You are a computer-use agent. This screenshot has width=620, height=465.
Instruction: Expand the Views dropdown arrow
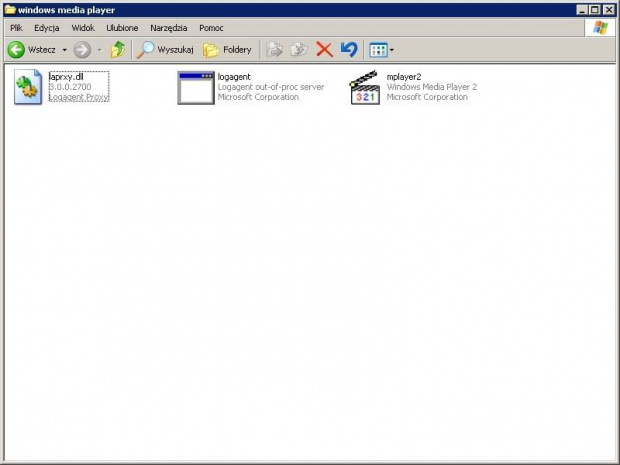(x=391, y=50)
